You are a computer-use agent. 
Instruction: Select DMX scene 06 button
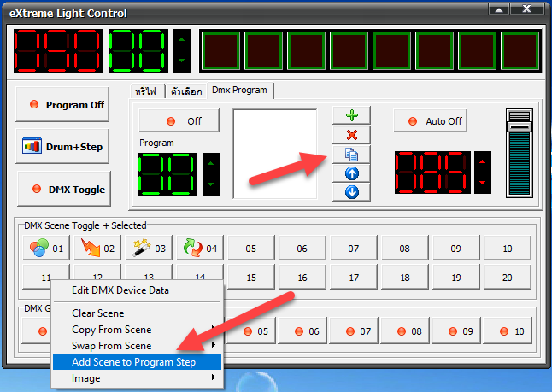tap(302, 248)
